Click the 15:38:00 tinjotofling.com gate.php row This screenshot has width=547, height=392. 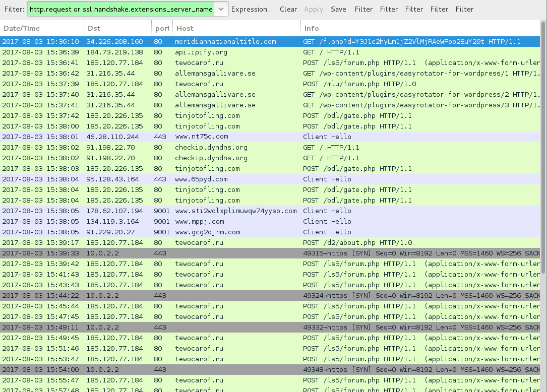pyautogui.click(x=270, y=126)
